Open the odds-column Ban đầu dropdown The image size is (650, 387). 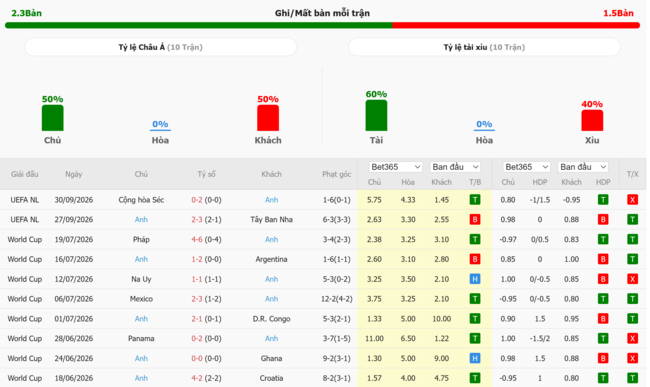(x=455, y=167)
